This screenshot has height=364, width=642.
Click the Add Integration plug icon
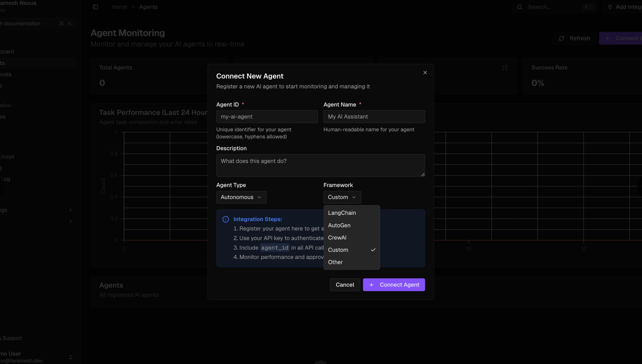point(610,7)
